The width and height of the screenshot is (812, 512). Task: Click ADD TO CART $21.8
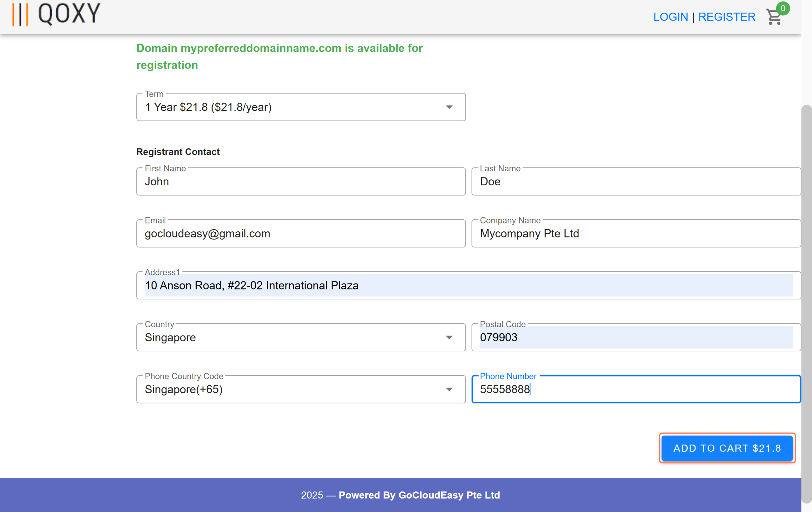727,448
